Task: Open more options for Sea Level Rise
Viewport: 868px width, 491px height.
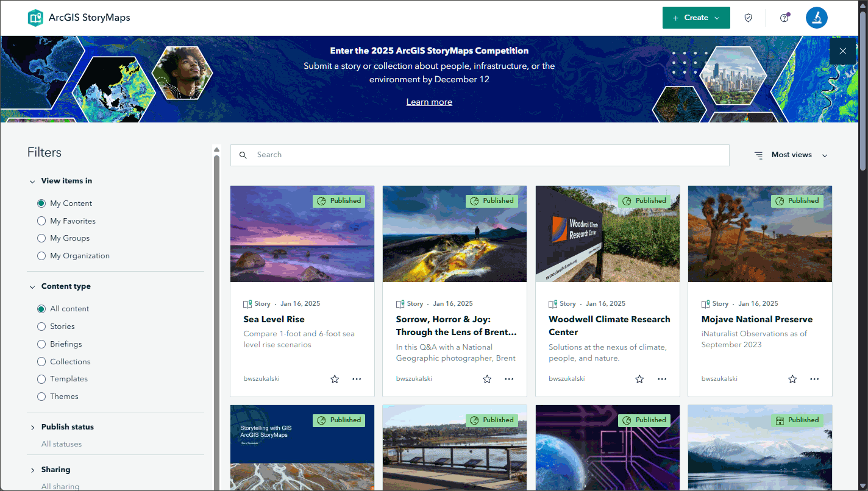Action: [x=357, y=379]
